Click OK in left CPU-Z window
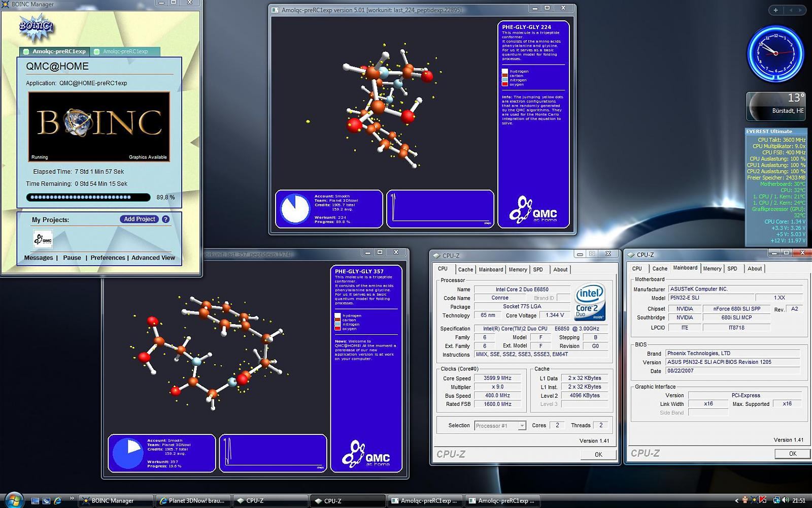Viewport: 812px width, 508px height. [598, 455]
